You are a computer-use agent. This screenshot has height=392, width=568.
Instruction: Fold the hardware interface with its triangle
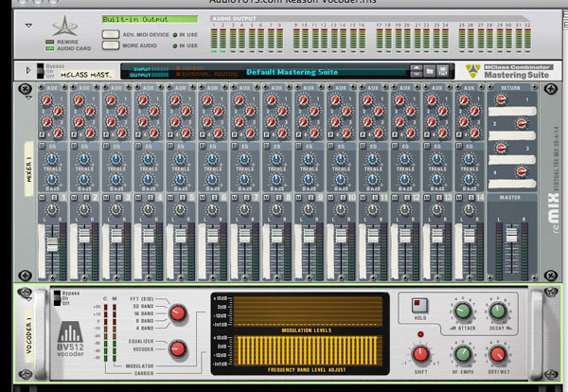point(28,26)
